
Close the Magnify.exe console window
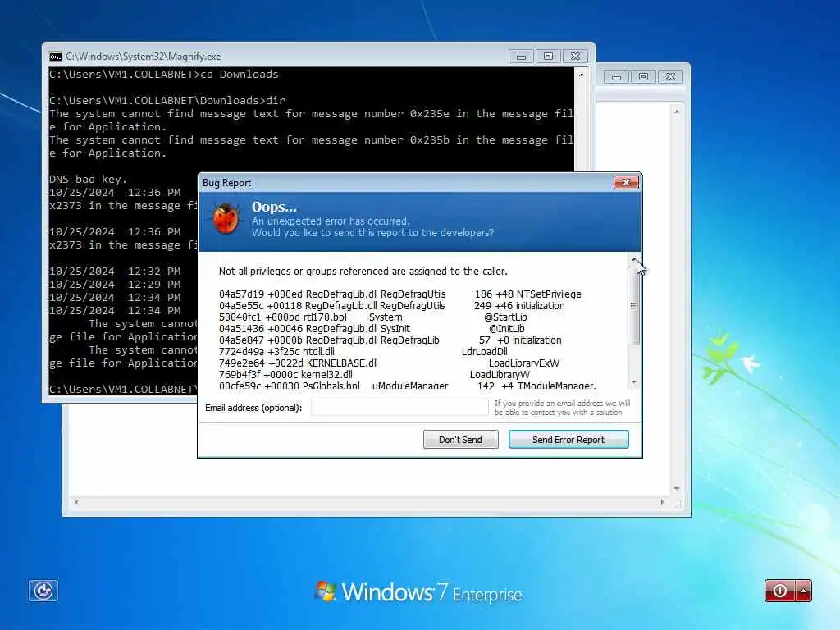(575, 57)
